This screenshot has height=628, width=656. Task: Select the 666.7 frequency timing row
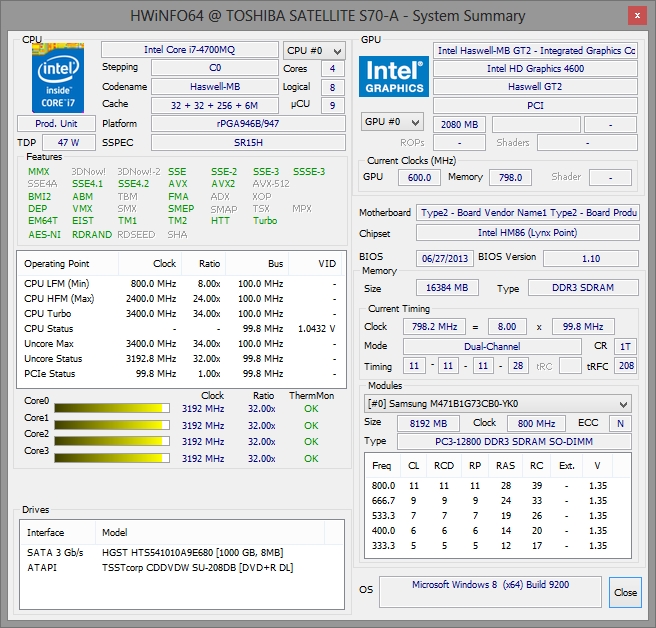497,501
